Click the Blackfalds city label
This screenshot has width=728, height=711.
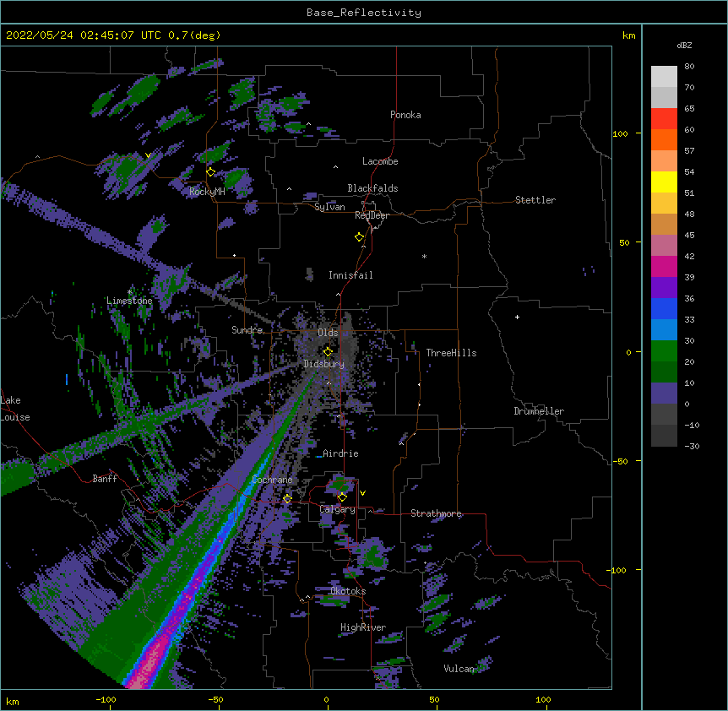372,188
